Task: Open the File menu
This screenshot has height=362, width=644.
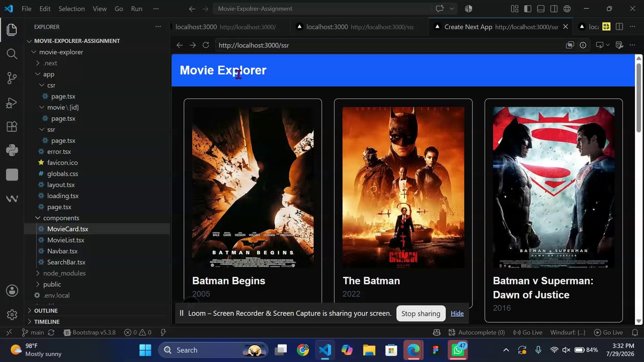Action: tap(27, 9)
